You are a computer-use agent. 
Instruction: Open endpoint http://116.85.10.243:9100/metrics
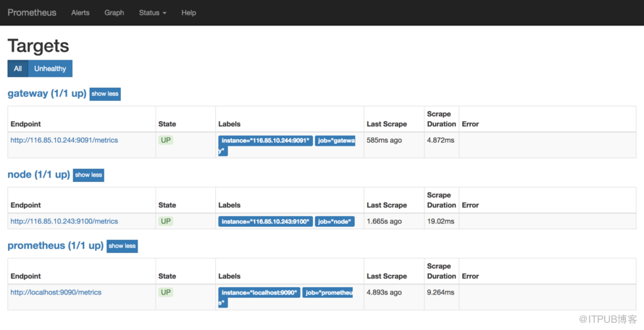click(64, 221)
